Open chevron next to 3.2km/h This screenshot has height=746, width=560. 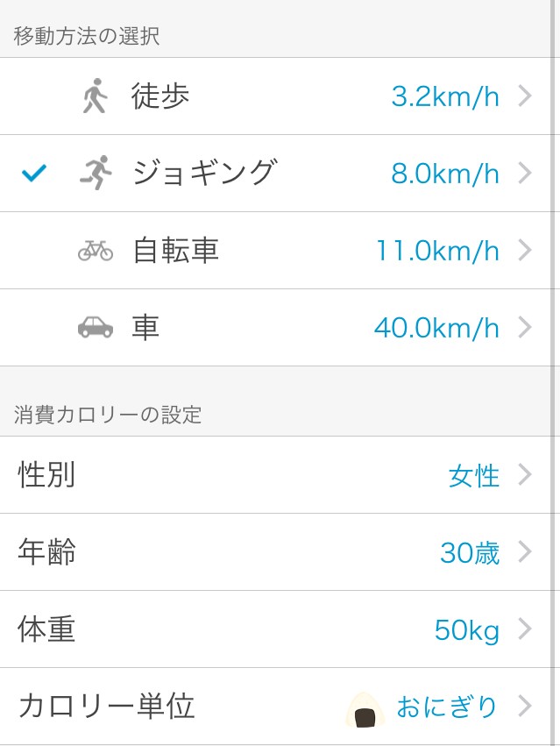coord(525,96)
